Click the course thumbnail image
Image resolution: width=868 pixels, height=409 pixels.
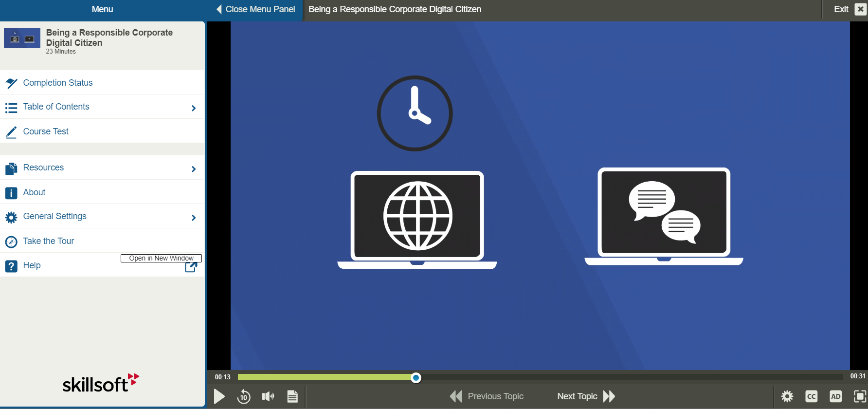click(x=22, y=38)
